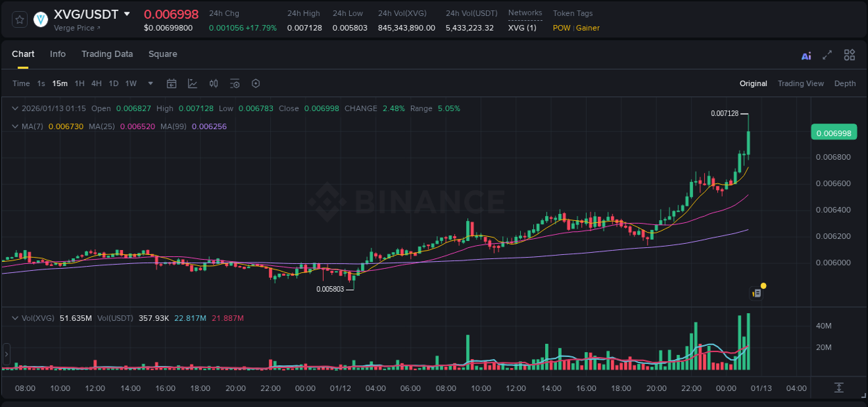Open the technical indicators line-chart icon

coord(192,83)
